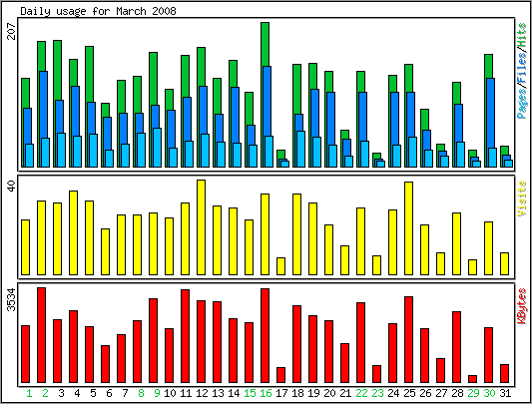The width and height of the screenshot is (532, 404).
Task: Click the chart title "Daily usage for March 2008"
Action: (99, 11)
